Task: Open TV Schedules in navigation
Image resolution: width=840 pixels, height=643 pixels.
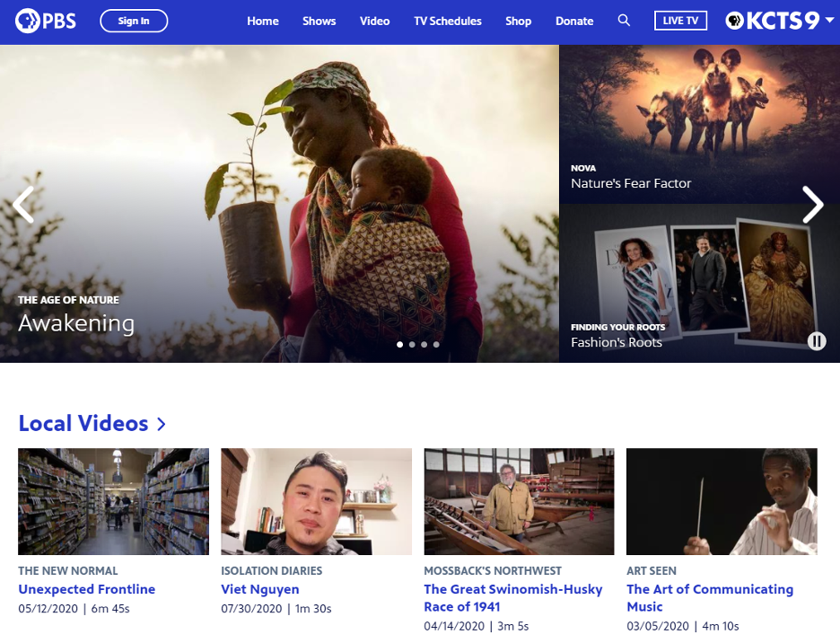Action: [x=447, y=21]
